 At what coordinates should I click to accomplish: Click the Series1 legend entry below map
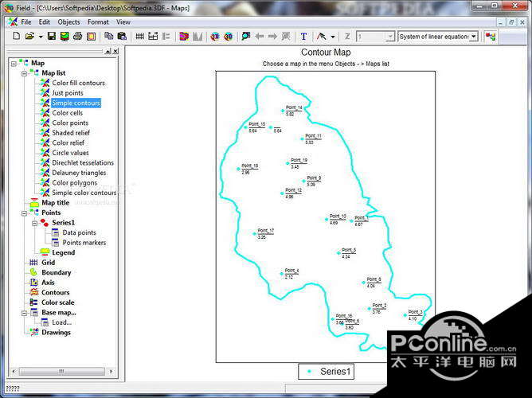coord(327,372)
